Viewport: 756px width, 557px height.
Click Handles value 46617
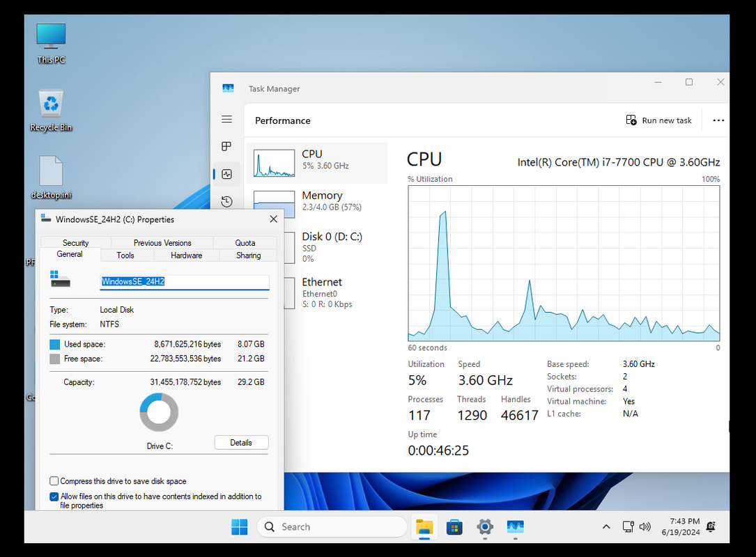click(519, 416)
